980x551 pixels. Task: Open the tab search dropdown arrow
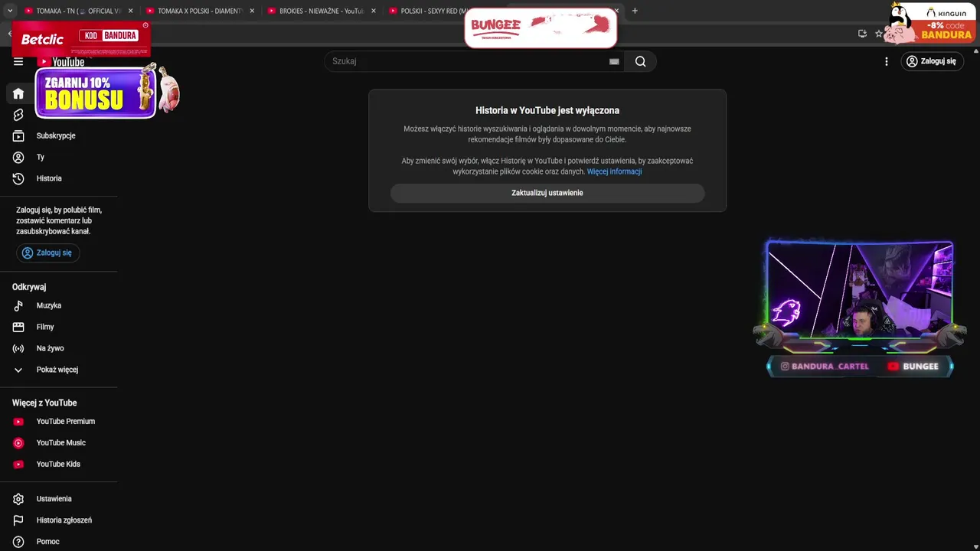coord(10,11)
